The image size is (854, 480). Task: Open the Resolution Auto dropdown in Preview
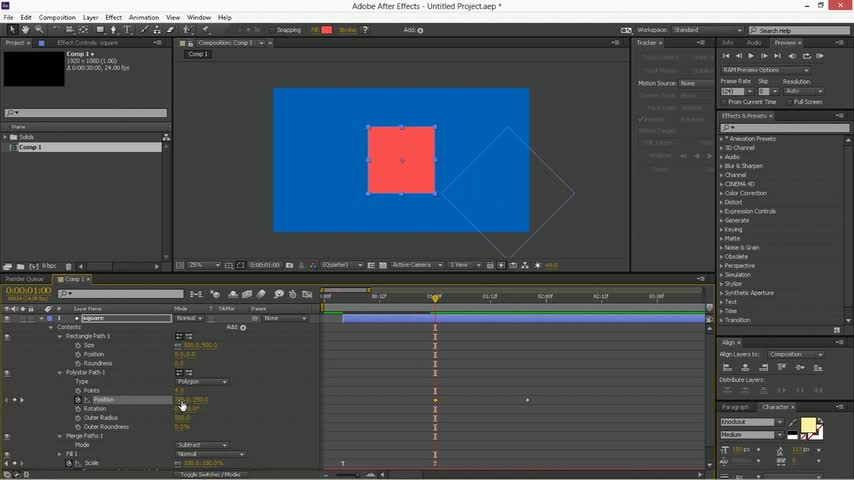coord(803,91)
